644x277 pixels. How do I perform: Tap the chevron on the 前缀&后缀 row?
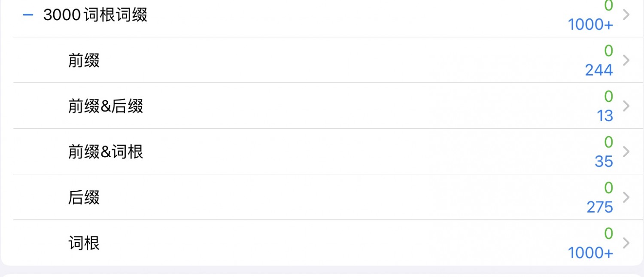pos(626,106)
